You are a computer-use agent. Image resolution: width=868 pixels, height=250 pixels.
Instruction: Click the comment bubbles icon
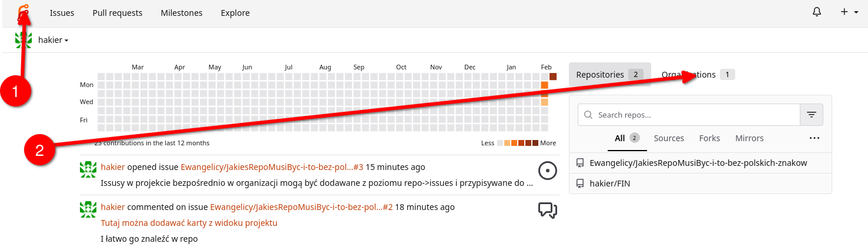coord(547,210)
